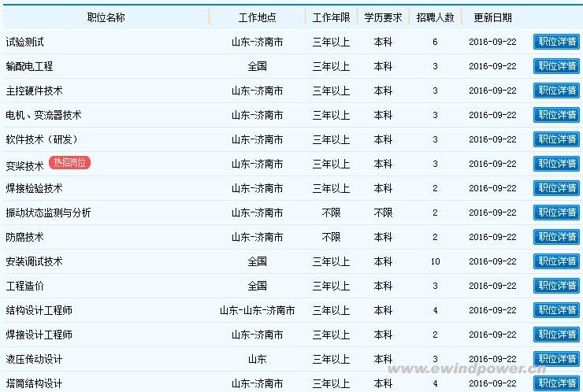This screenshot has height=392, width=583.
Task: Click the 职位名称 column header
Action: (106, 17)
